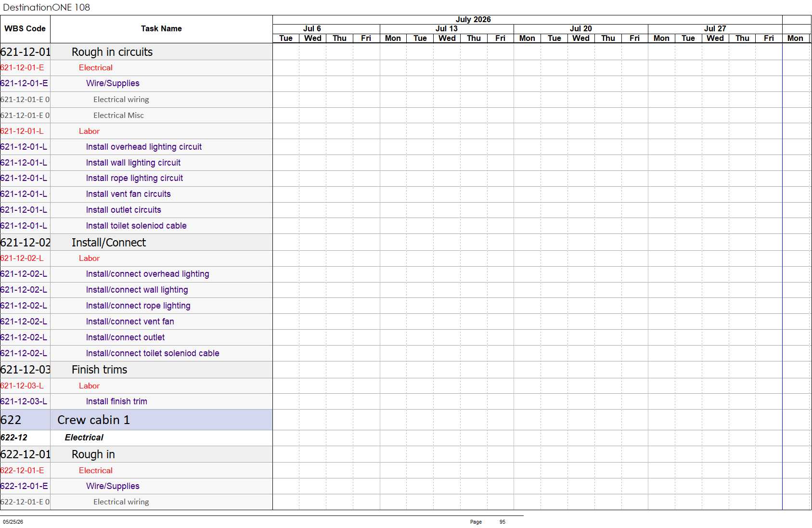Click the Labor row under 621-12-03-L
This screenshot has height=528, width=812.
pos(136,386)
